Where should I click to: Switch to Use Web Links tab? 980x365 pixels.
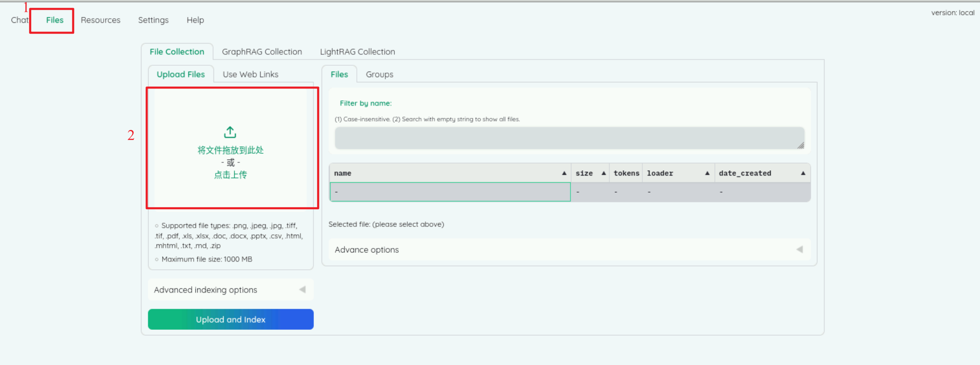click(251, 75)
